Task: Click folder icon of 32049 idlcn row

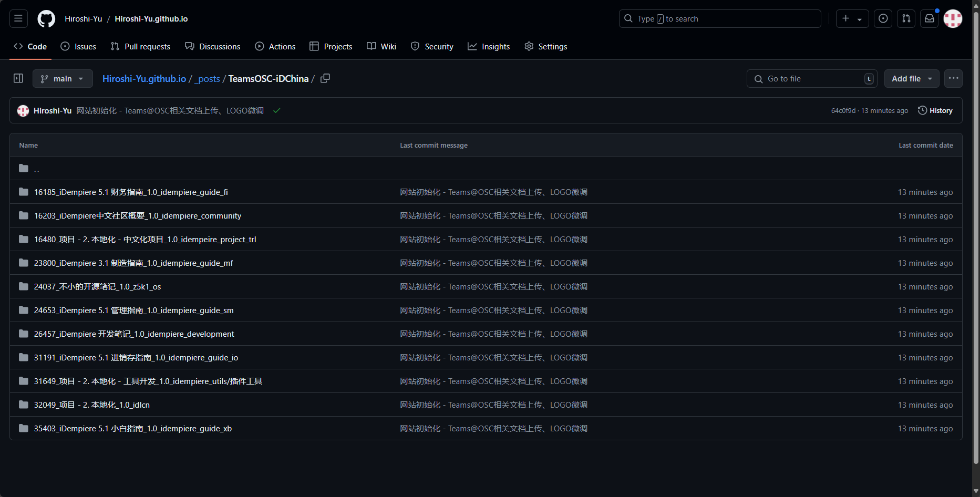Action: click(24, 405)
